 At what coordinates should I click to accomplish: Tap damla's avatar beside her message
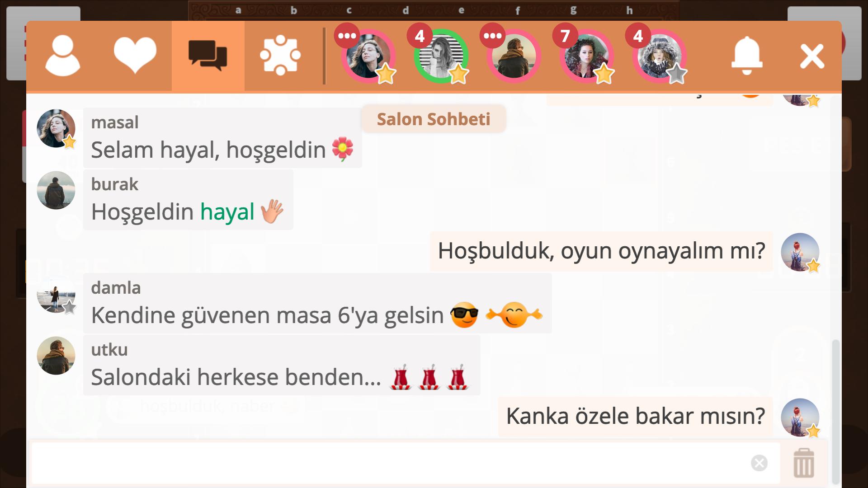[56, 294]
